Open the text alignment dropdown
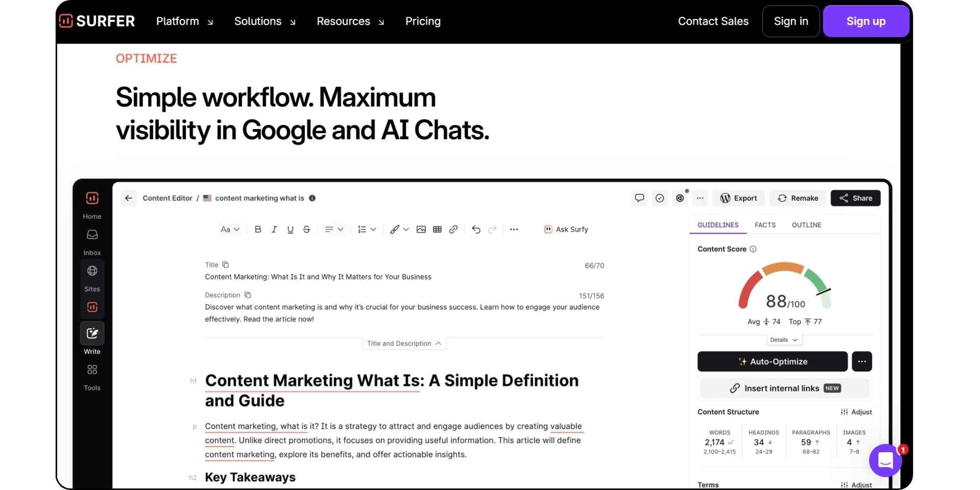This screenshot has height=490, width=980. pyautogui.click(x=334, y=230)
